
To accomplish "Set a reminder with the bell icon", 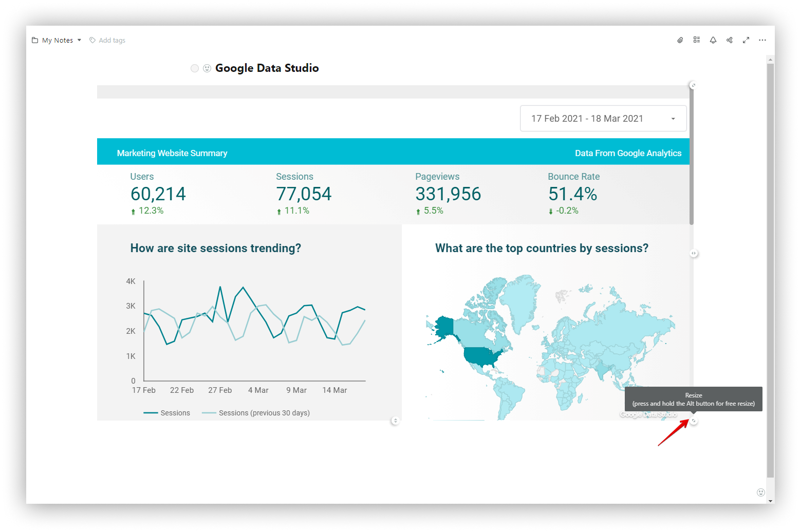I will [x=713, y=40].
